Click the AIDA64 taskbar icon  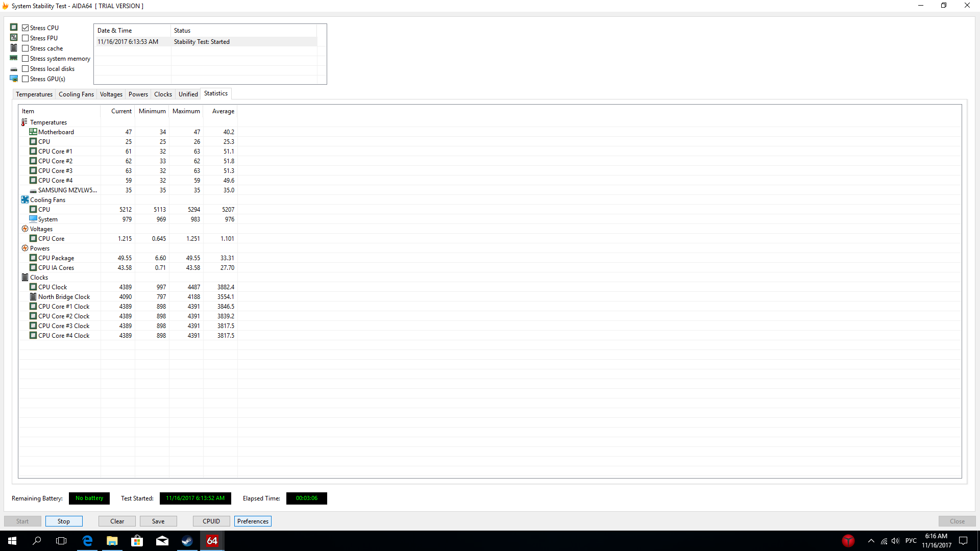(212, 541)
